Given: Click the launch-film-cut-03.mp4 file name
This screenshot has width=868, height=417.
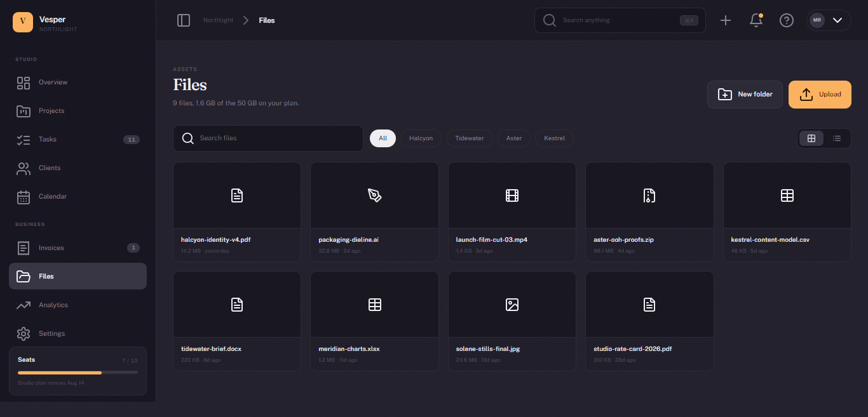Looking at the screenshot, I should pos(492,240).
